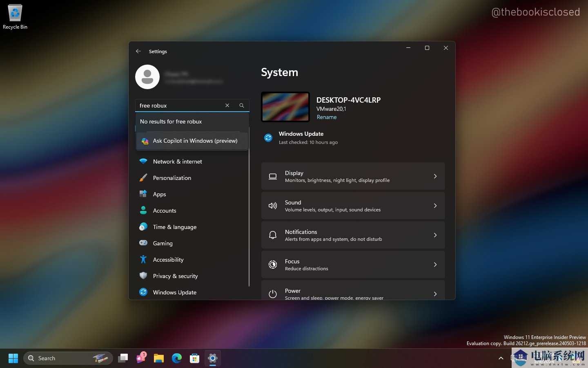
Task: Expand the Sound chevron arrow
Action: 435,206
